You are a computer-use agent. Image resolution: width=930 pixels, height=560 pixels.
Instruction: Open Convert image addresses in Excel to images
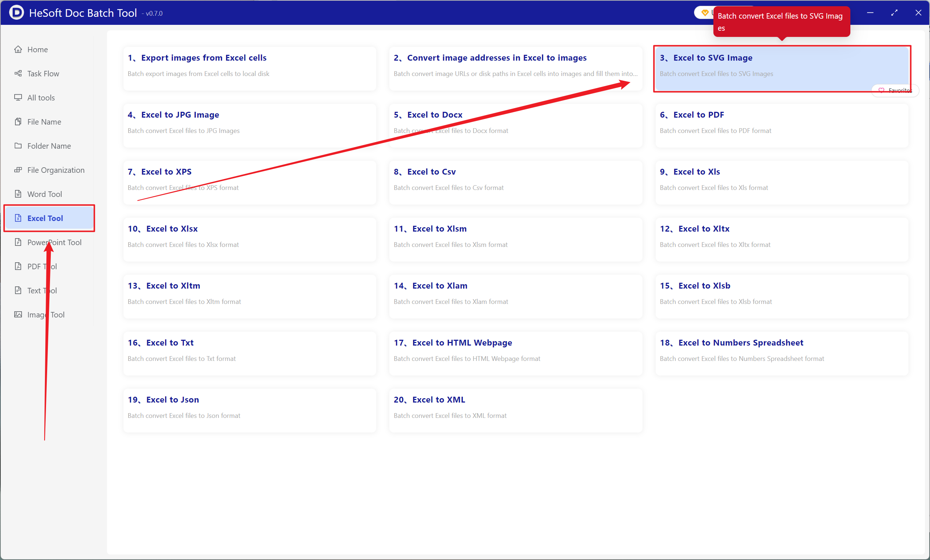[516, 69]
